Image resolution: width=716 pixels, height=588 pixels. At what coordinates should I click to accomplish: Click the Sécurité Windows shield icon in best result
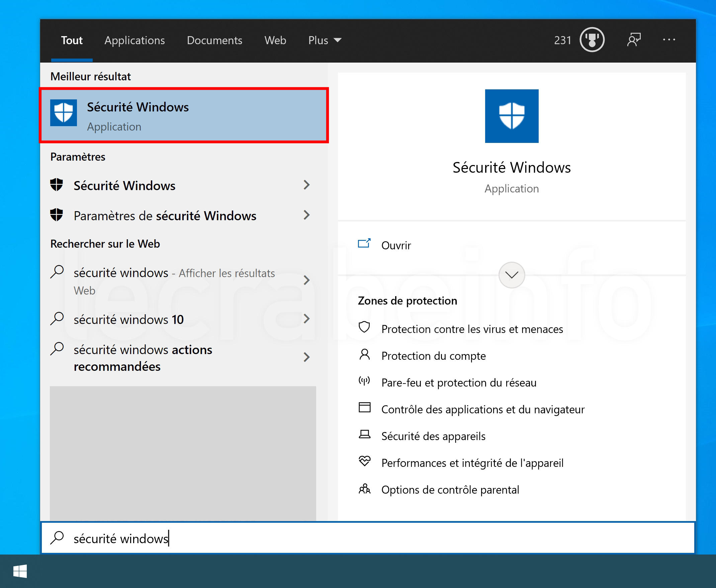point(63,113)
